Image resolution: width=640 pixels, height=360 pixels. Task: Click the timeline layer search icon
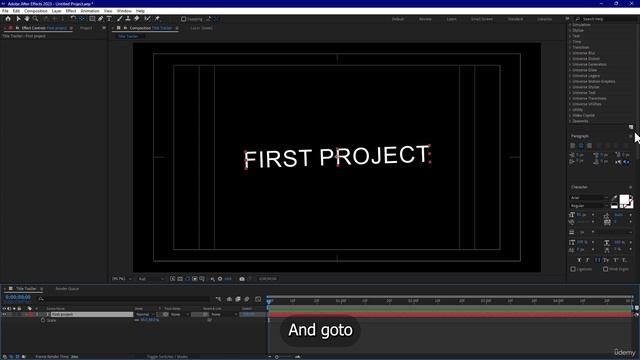click(x=41, y=299)
